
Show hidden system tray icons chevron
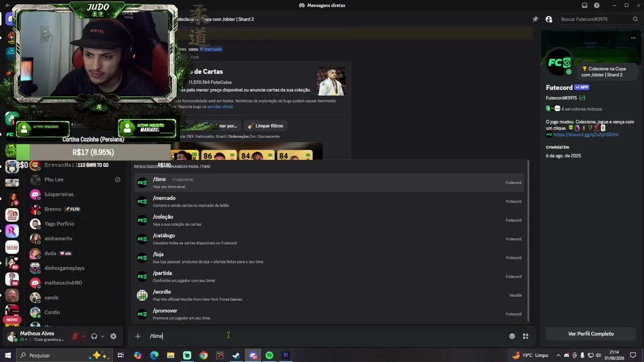point(558,355)
